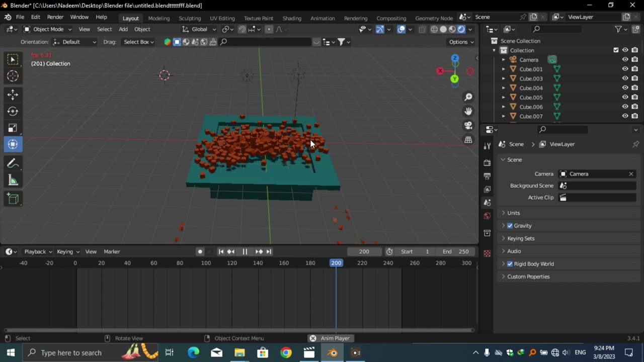644x362 pixels.
Task: Switch perspective/orthographic grid icon
Action: (468, 140)
